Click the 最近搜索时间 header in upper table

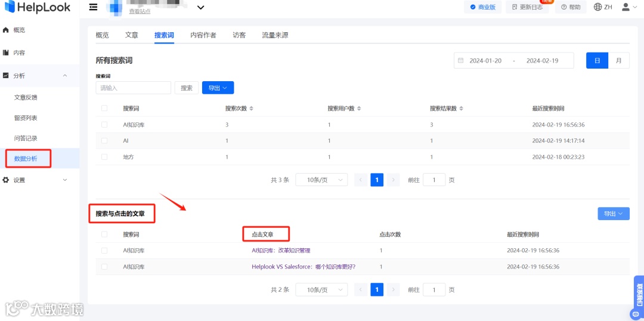coord(548,109)
